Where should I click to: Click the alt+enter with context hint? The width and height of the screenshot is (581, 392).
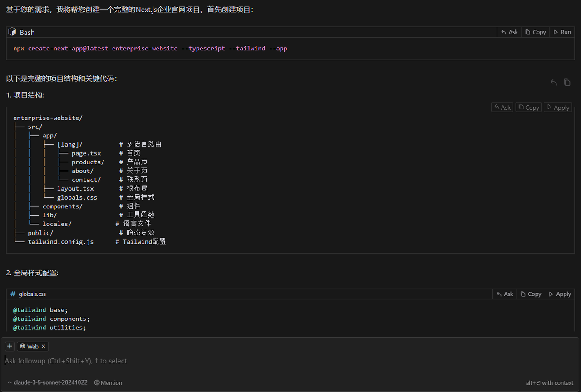point(550,382)
